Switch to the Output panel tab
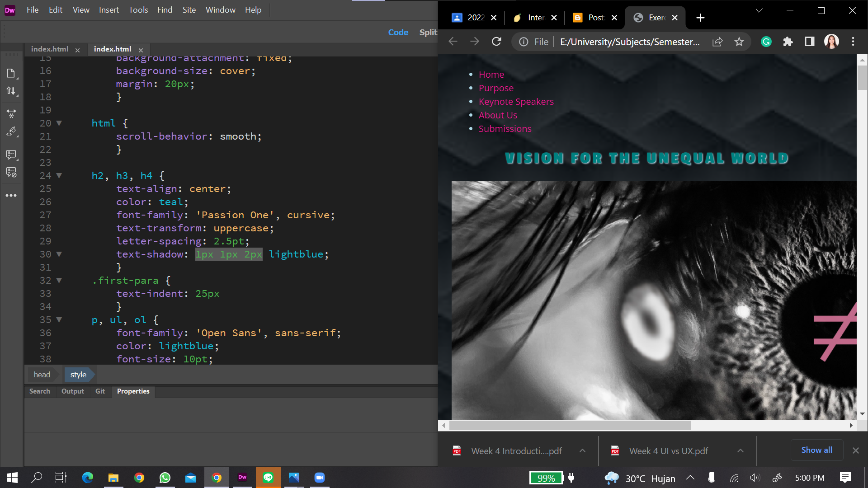This screenshot has height=488, width=868. [72, 391]
